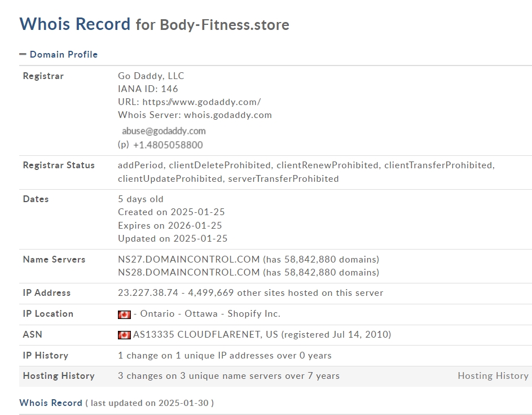Click the '5 days old' text
532x415 pixels.
pos(140,199)
